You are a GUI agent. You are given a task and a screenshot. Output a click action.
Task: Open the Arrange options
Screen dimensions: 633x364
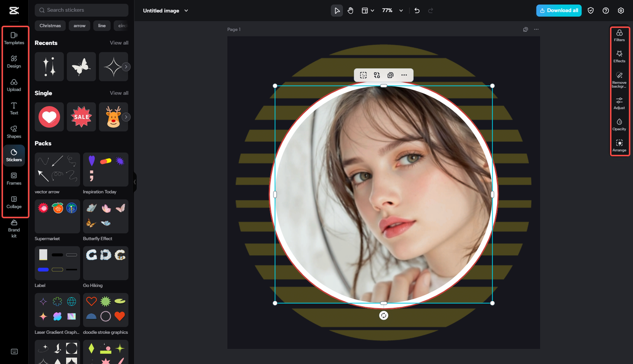pos(619,145)
